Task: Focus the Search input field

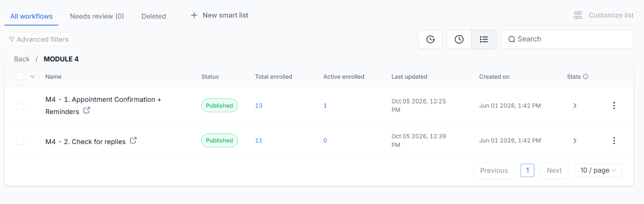Action: click(x=567, y=39)
